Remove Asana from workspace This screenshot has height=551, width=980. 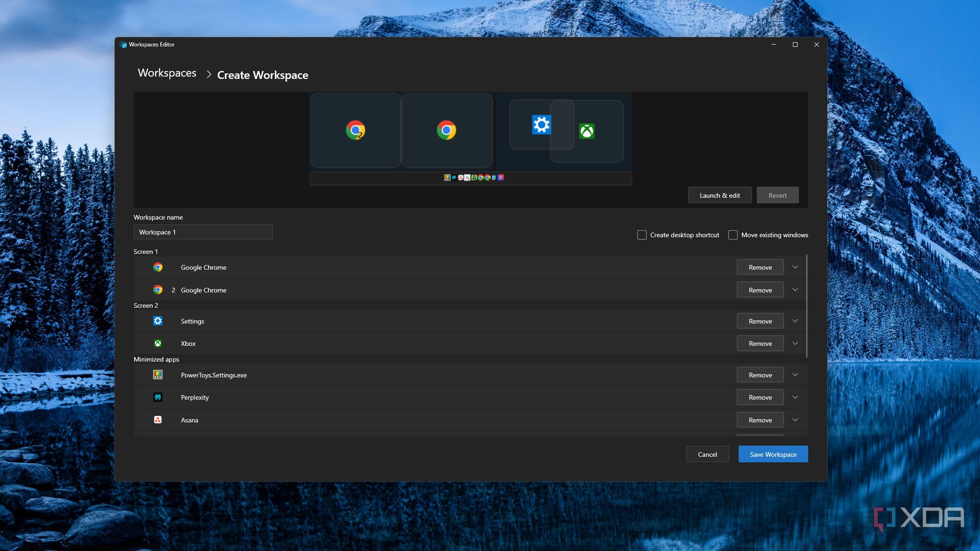pos(760,420)
